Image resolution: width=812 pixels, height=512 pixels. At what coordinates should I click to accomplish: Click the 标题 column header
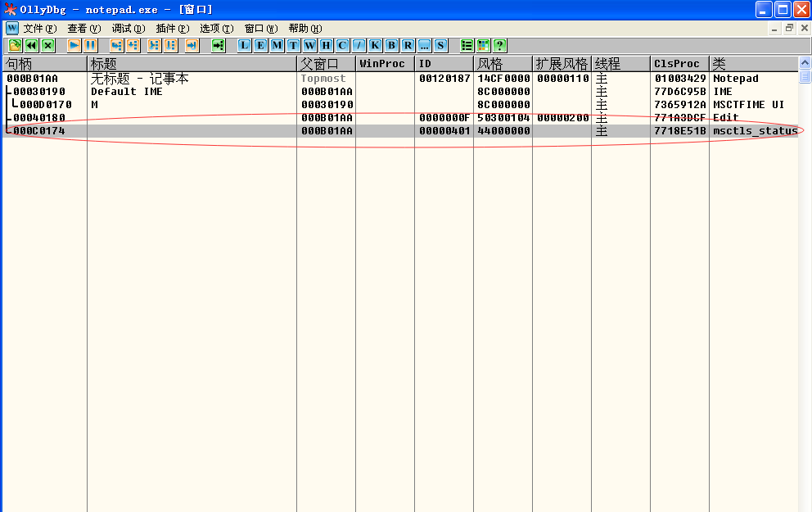pyautogui.click(x=192, y=64)
